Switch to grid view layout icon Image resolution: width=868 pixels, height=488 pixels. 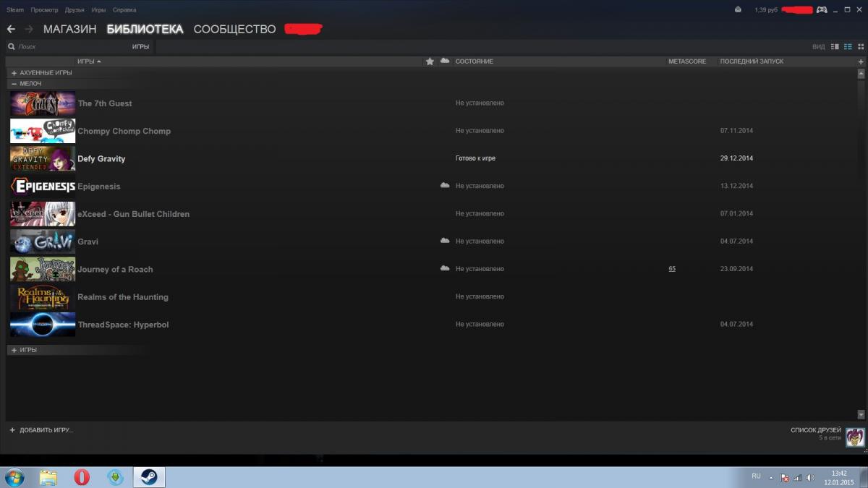click(x=860, y=46)
